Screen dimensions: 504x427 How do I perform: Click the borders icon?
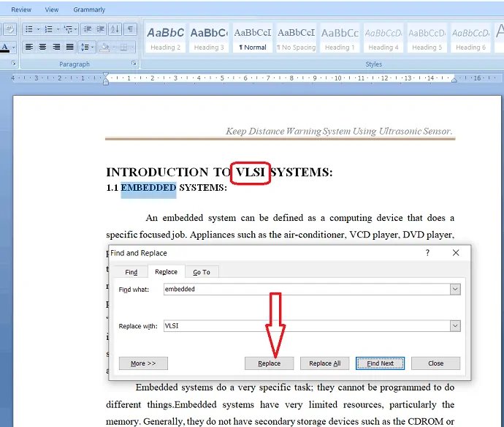[123, 48]
